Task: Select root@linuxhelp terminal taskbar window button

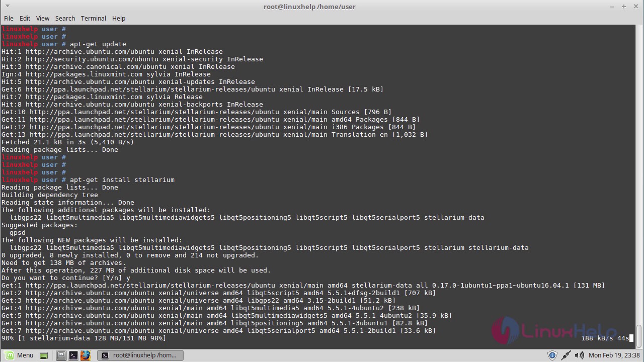Action: click(140, 355)
